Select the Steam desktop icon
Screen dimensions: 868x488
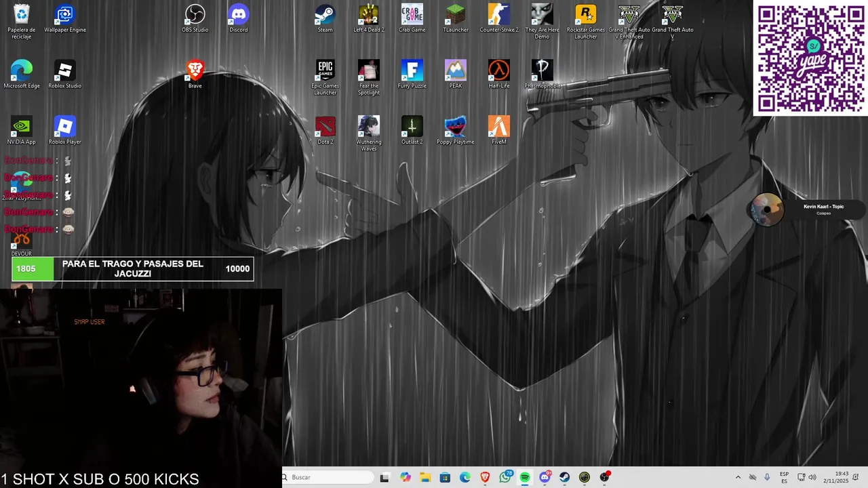pyautogui.click(x=325, y=19)
